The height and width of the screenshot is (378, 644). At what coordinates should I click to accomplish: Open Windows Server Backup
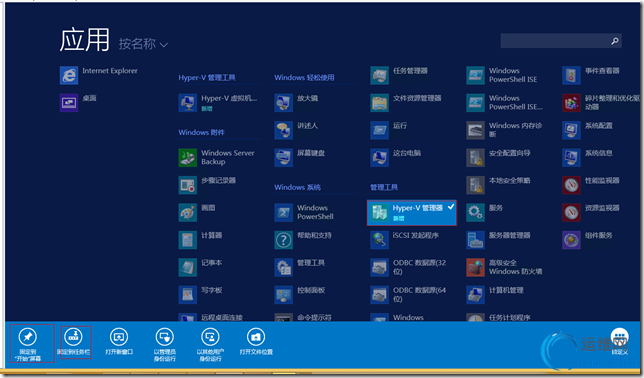click(217, 158)
